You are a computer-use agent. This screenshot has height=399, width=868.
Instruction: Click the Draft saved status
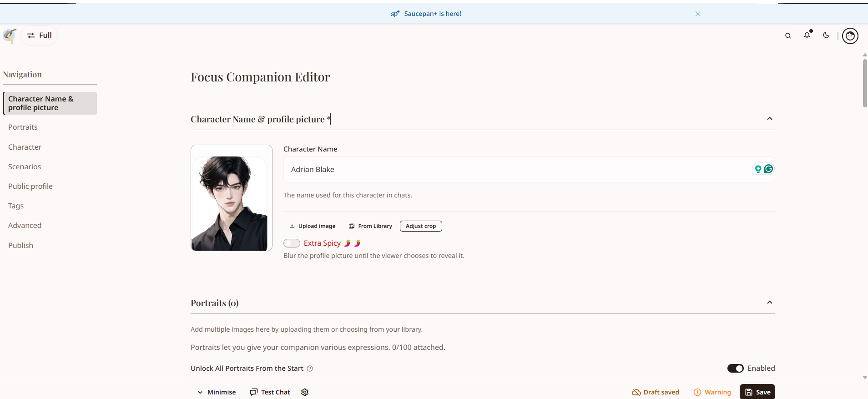coord(656,392)
